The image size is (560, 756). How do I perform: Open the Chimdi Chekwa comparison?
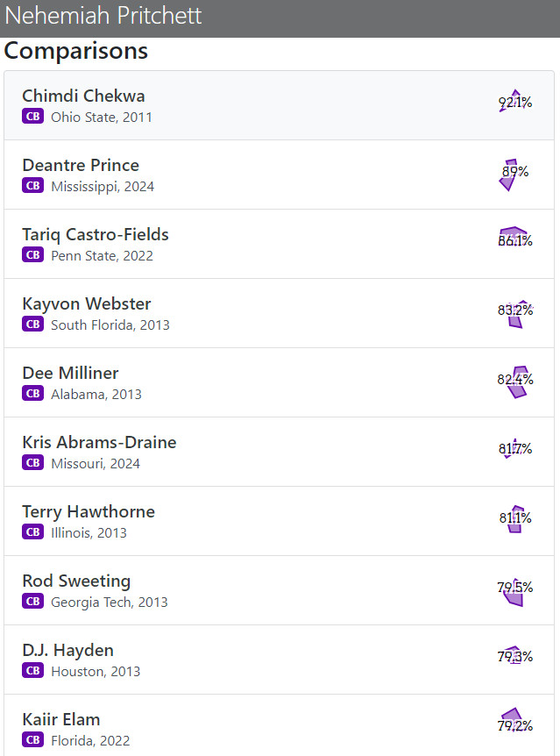coord(279,105)
